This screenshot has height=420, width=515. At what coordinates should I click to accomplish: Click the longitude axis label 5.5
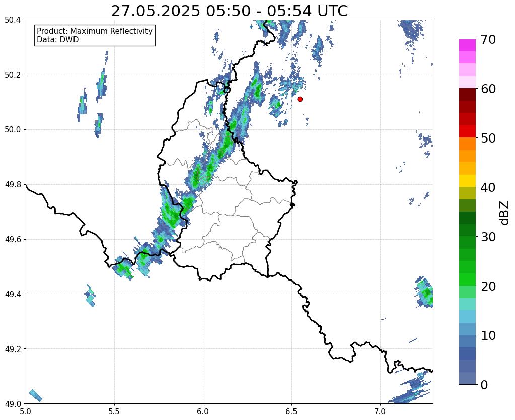point(114,411)
